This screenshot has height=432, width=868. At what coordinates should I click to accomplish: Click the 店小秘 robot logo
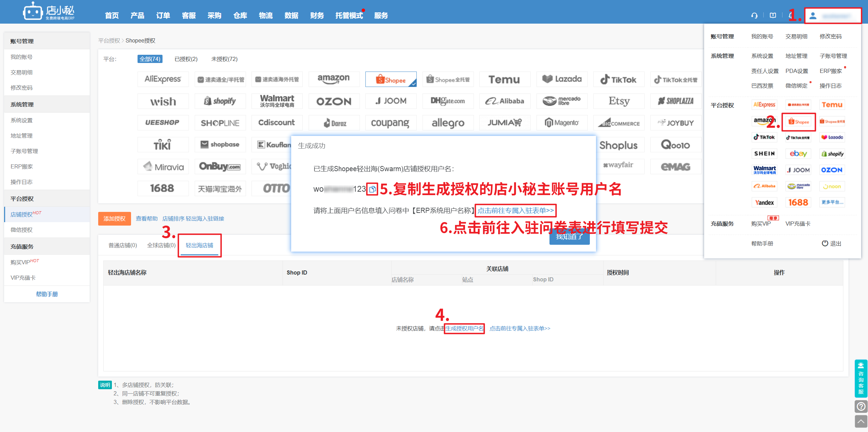point(33,12)
